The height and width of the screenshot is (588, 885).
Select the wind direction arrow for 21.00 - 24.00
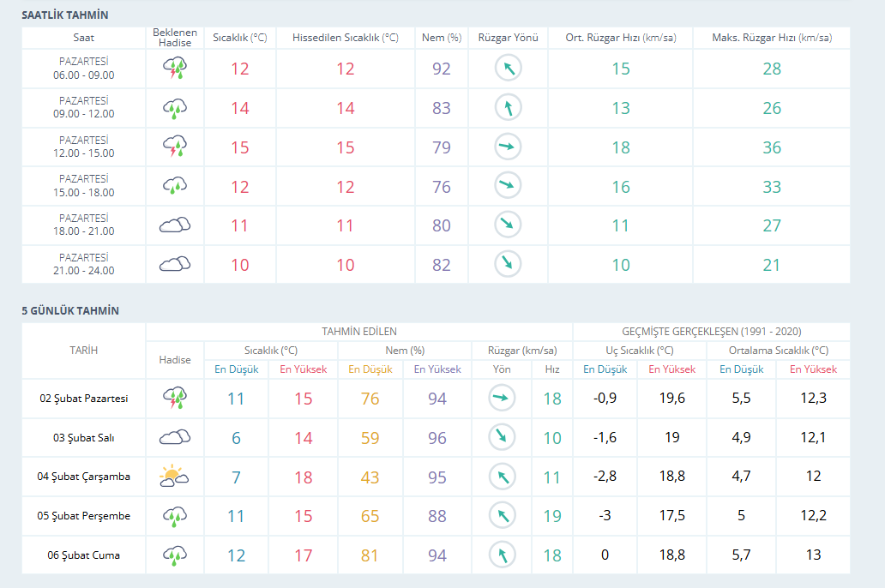[x=509, y=264]
